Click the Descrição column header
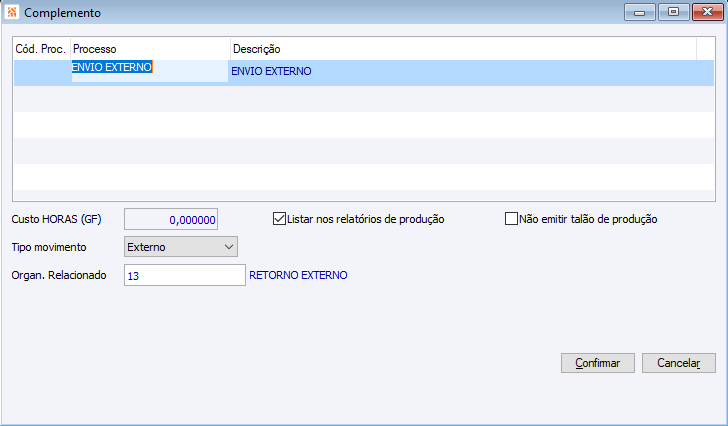Image resolution: width=728 pixels, height=426 pixels. (463, 49)
